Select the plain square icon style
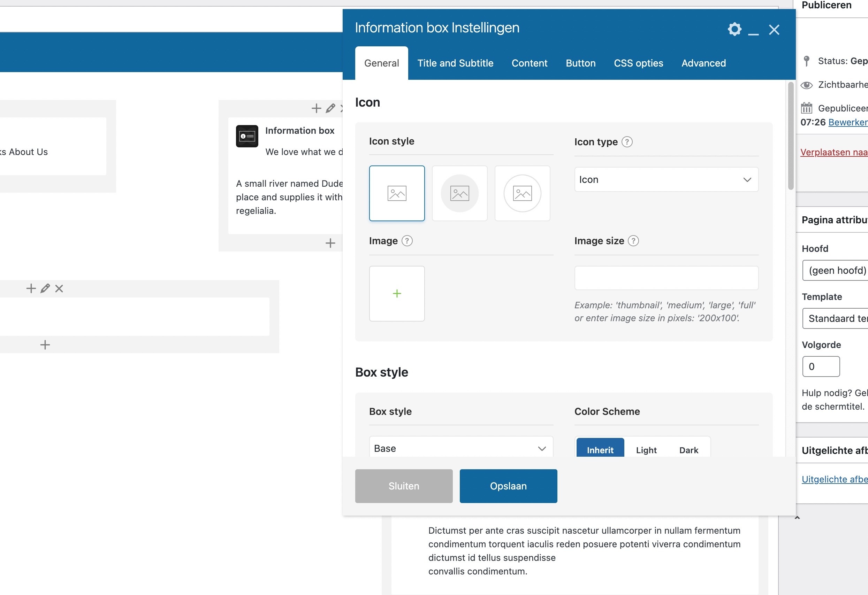This screenshot has height=595, width=868. 397,193
